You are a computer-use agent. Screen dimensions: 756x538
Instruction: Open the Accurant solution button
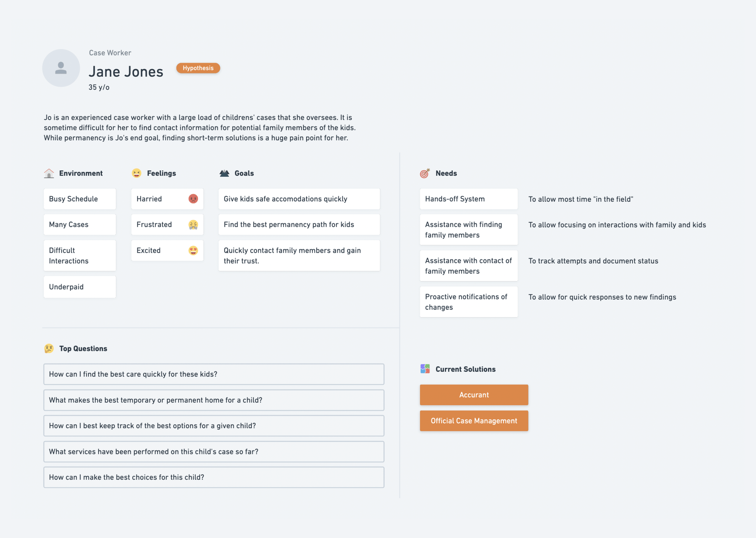[x=474, y=395]
